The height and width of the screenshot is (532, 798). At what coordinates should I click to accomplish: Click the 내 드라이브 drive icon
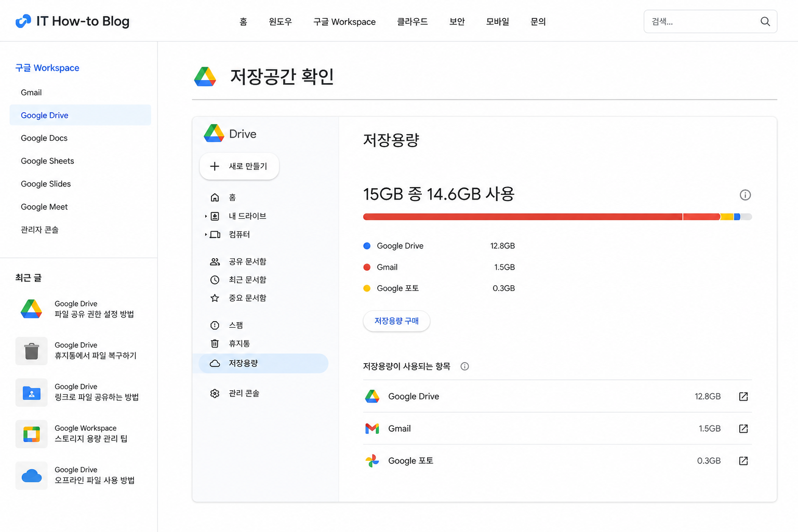215,216
